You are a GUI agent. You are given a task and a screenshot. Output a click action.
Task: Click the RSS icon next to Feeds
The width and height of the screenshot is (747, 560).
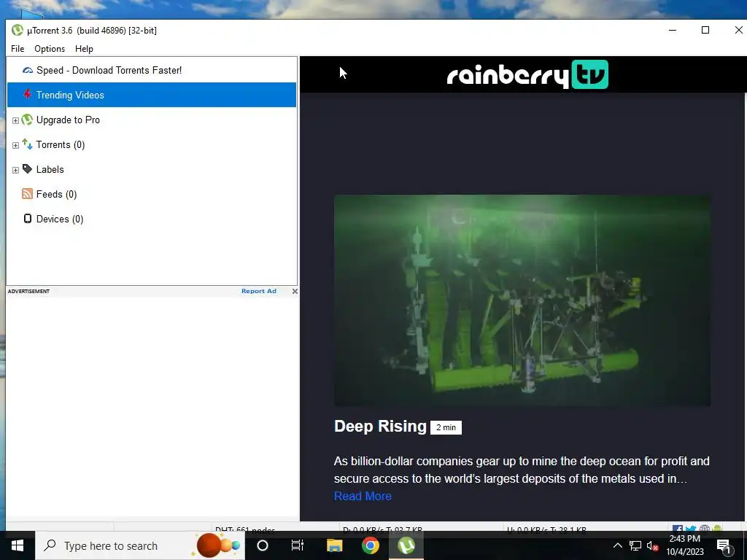[27, 194]
